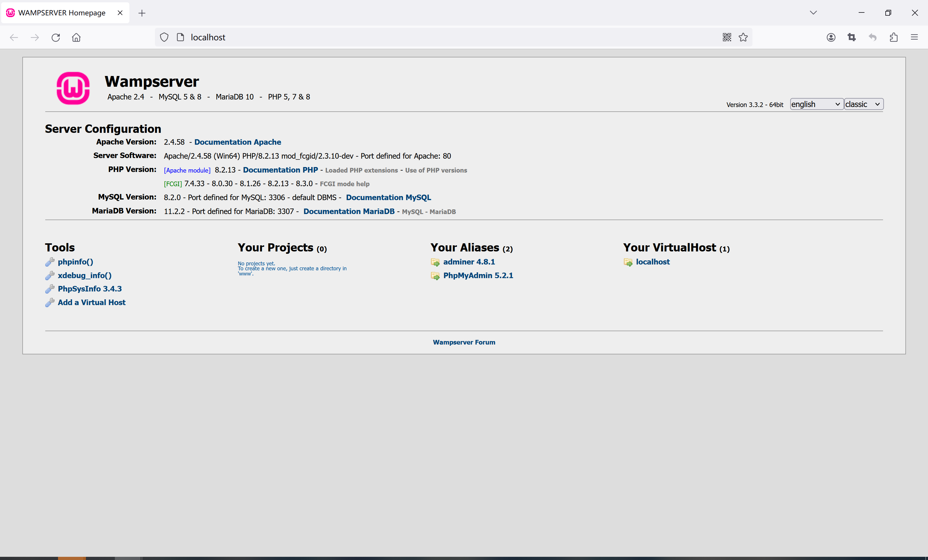Click the MariaDB Version label
Viewport: 928px width, 560px height.
(x=124, y=211)
